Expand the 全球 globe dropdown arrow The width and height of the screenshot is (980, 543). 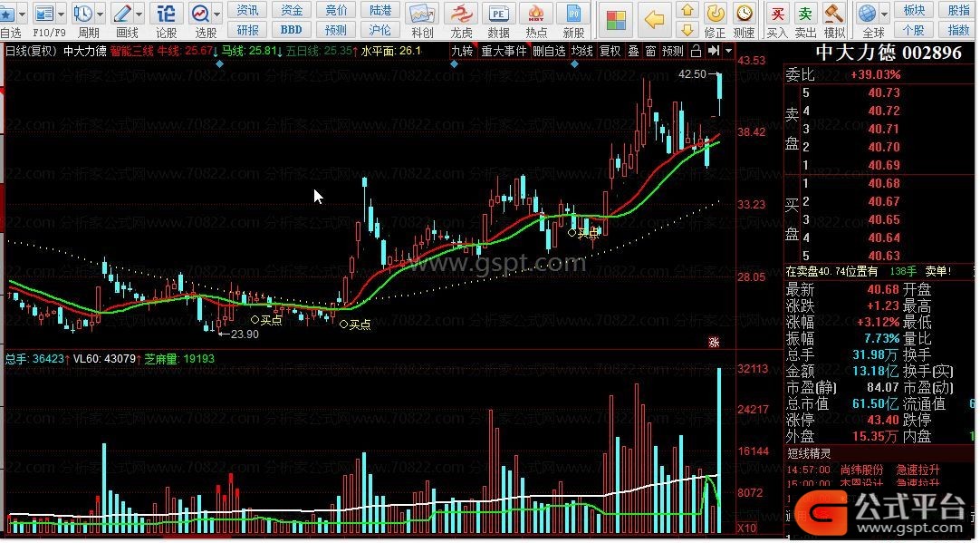click(x=884, y=13)
